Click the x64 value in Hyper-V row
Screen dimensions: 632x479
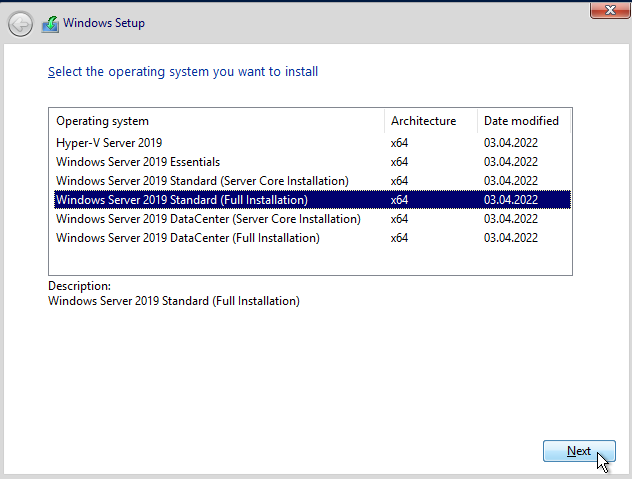point(399,143)
